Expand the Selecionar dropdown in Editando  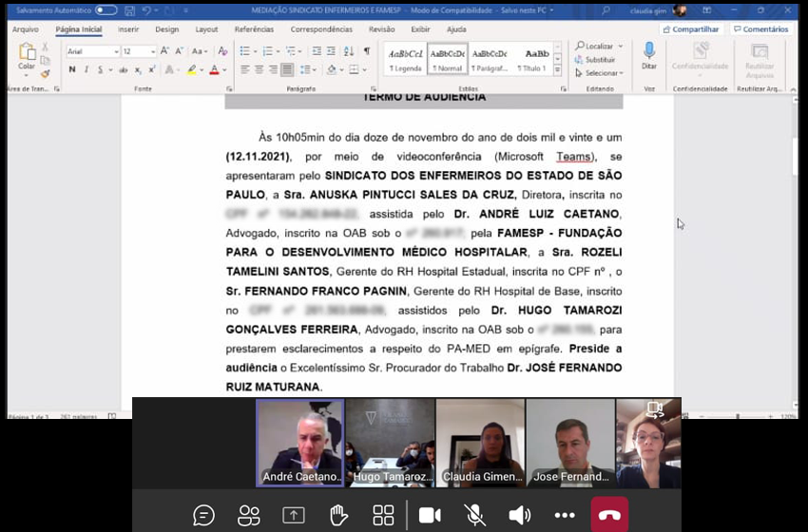[x=601, y=73]
